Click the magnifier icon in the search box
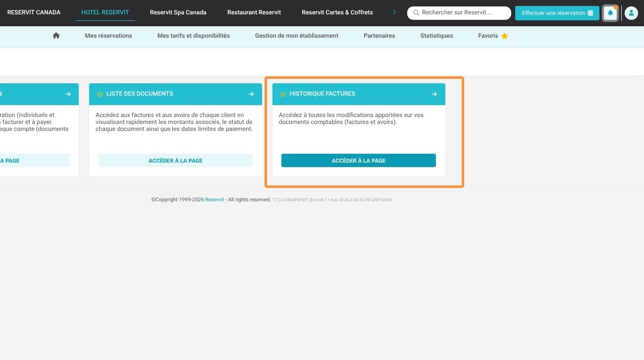644x360 pixels. point(416,13)
